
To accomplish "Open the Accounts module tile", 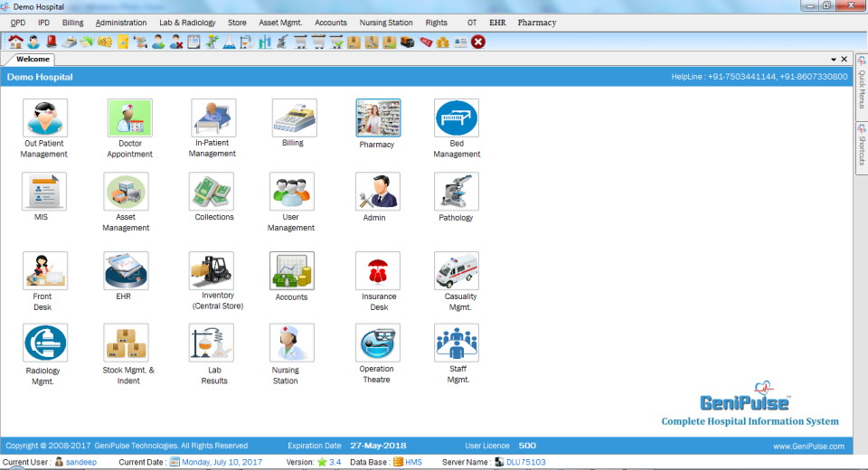I will [x=292, y=271].
